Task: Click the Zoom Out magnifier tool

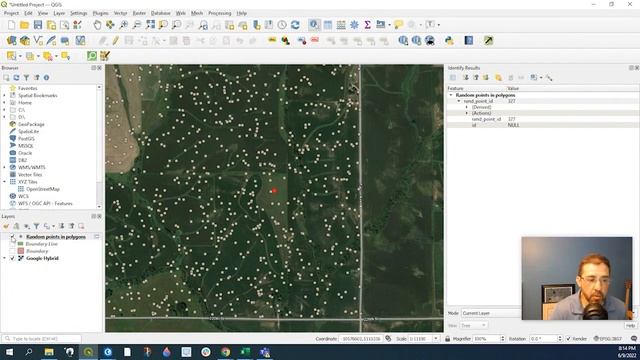Action: click(137, 25)
